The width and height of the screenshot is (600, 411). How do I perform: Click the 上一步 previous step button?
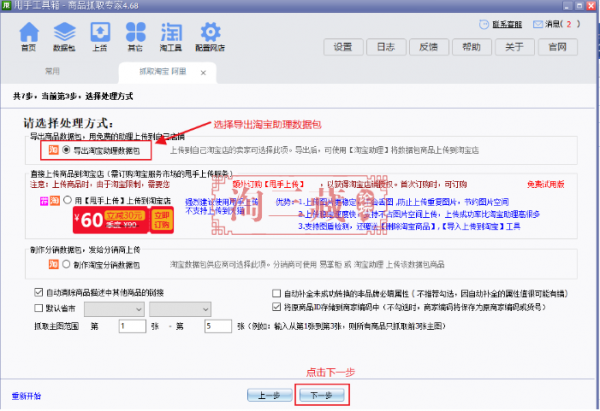pyautogui.click(x=270, y=395)
